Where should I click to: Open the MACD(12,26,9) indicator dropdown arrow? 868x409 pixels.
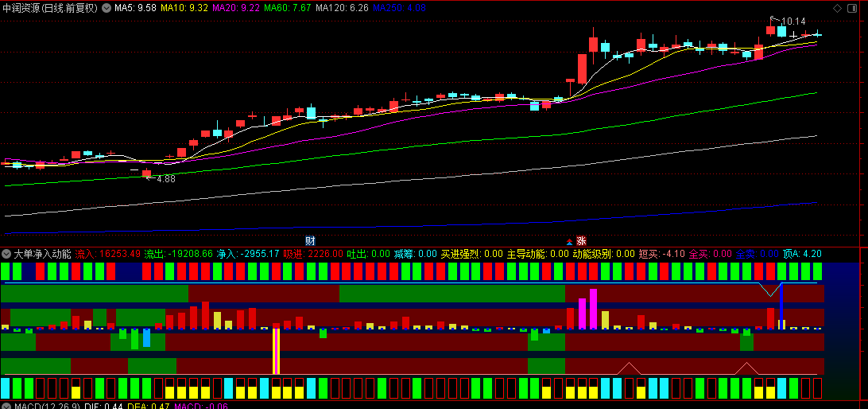click(x=6, y=407)
